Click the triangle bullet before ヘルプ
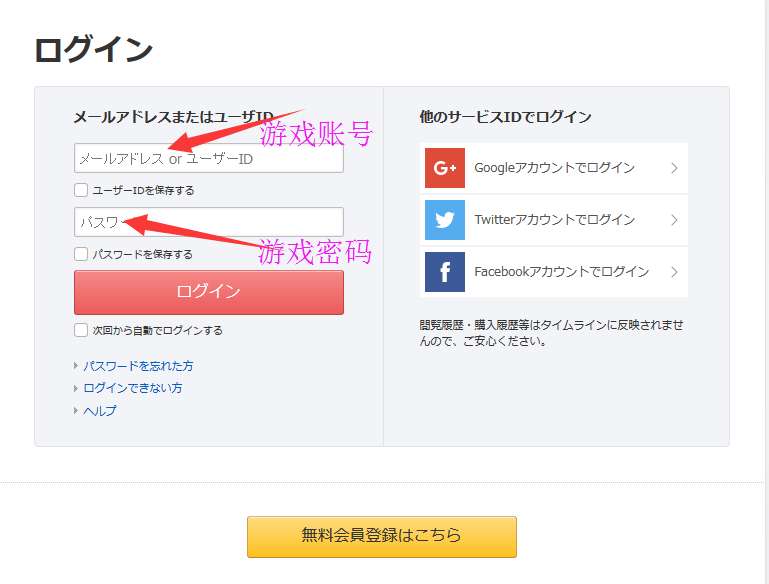Viewport: 769px width, 584px height. [76, 410]
